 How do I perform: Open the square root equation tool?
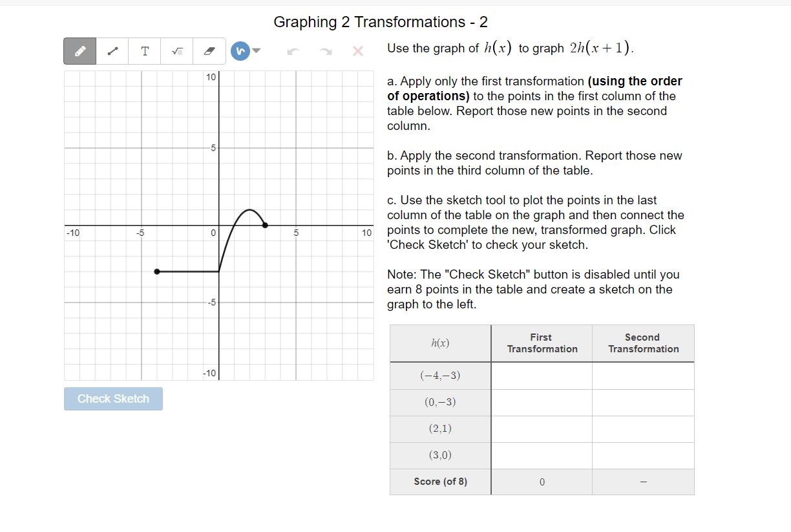(x=176, y=50)
